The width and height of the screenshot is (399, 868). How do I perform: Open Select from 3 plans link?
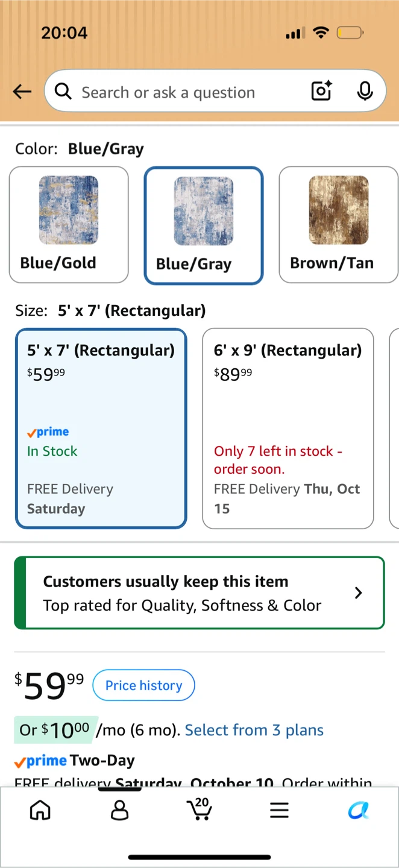(254, 730)
